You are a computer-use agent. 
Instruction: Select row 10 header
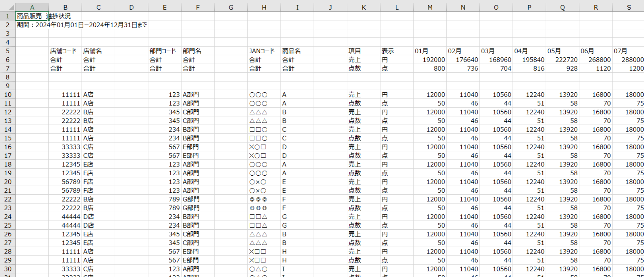coord(8,94)
